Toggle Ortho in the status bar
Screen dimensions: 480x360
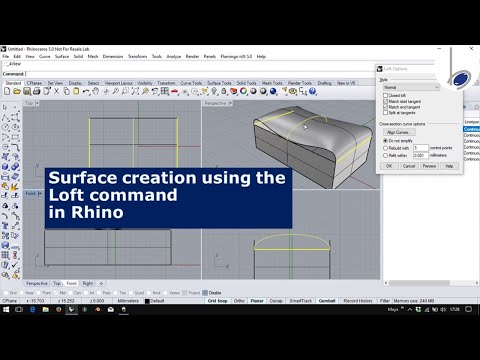pyautogui.click(x=239, y=301)
